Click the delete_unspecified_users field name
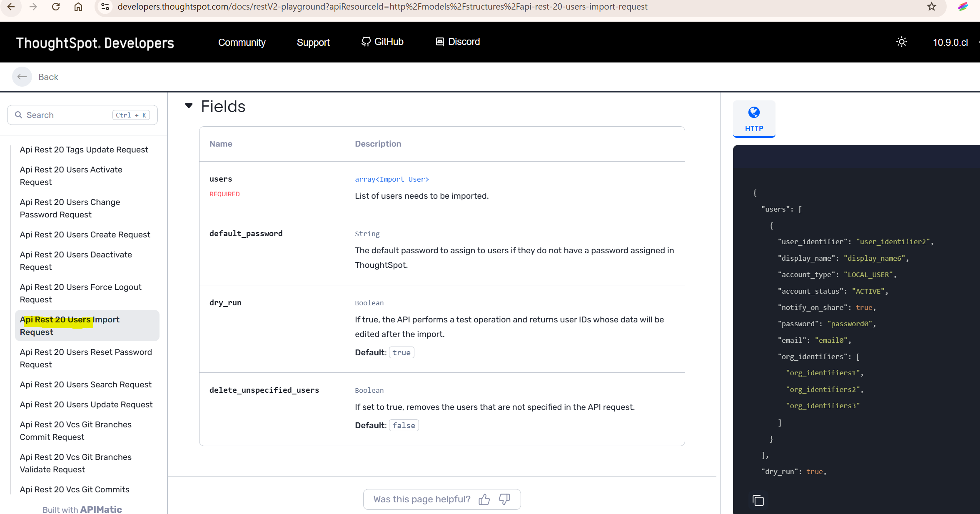This screenshot has height=514, width=980. (x=264, y=390)
